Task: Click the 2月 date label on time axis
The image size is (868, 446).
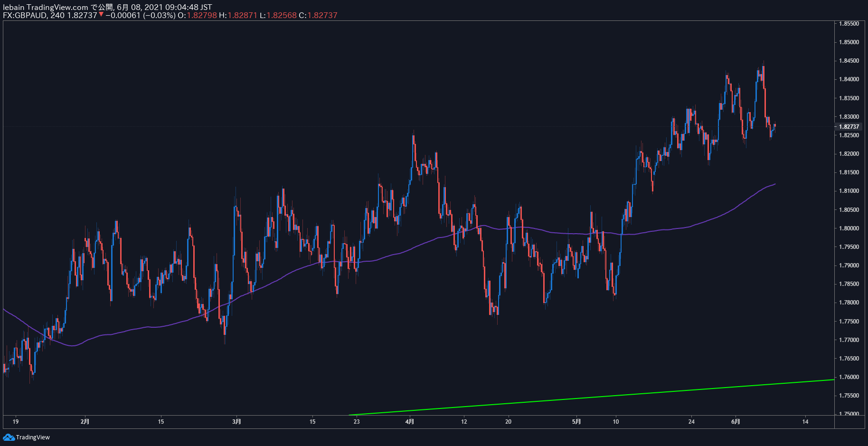Action: (x=85, y=422)
